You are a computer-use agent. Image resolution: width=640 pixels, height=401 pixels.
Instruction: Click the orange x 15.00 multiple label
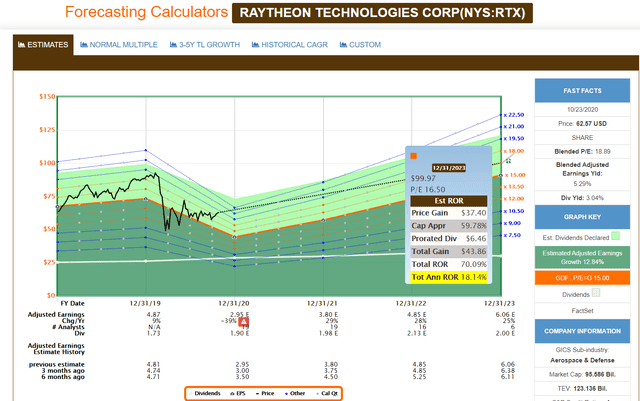tap(515, 175)
